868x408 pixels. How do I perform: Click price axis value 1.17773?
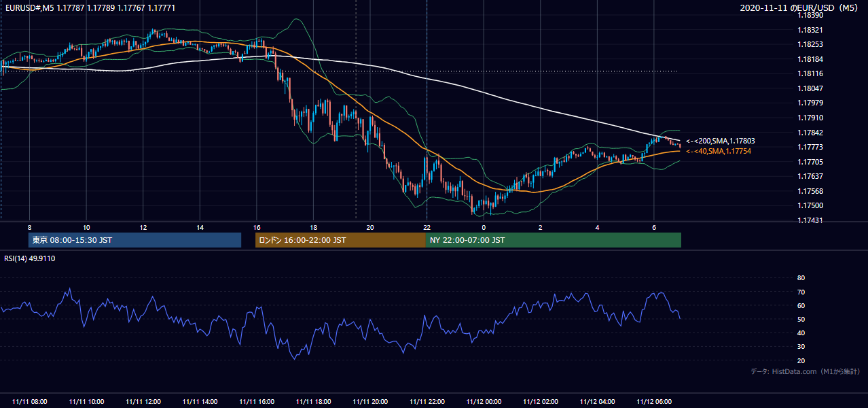pyautogui.click(x=811, y=147)
